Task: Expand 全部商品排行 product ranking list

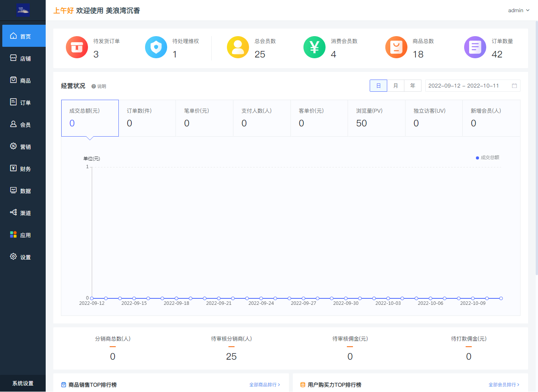Action: [264, 385]
